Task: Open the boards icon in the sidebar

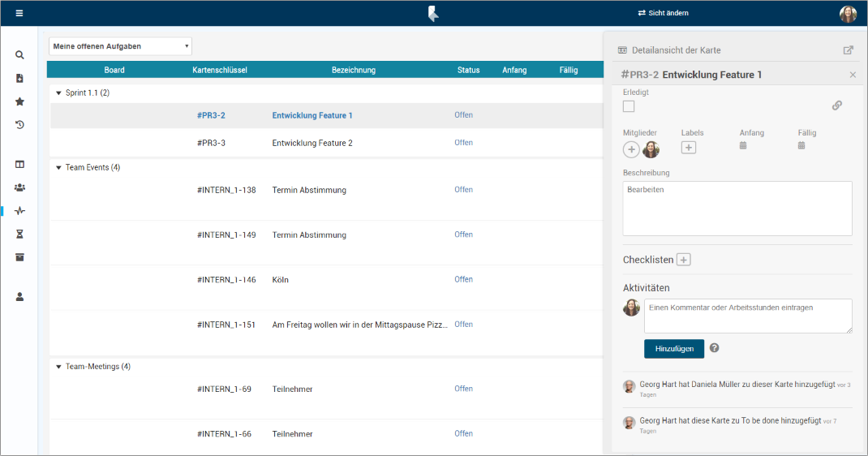Action: [19, 164]
